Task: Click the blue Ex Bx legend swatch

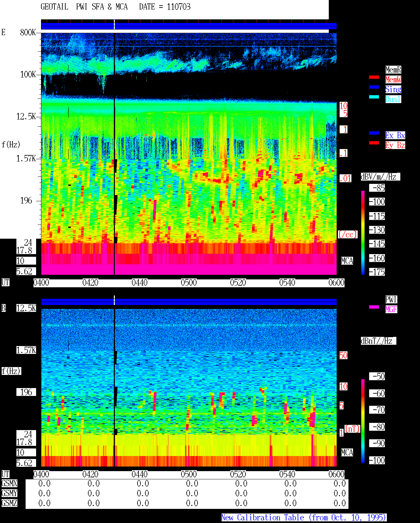Action: coord(374,133)
